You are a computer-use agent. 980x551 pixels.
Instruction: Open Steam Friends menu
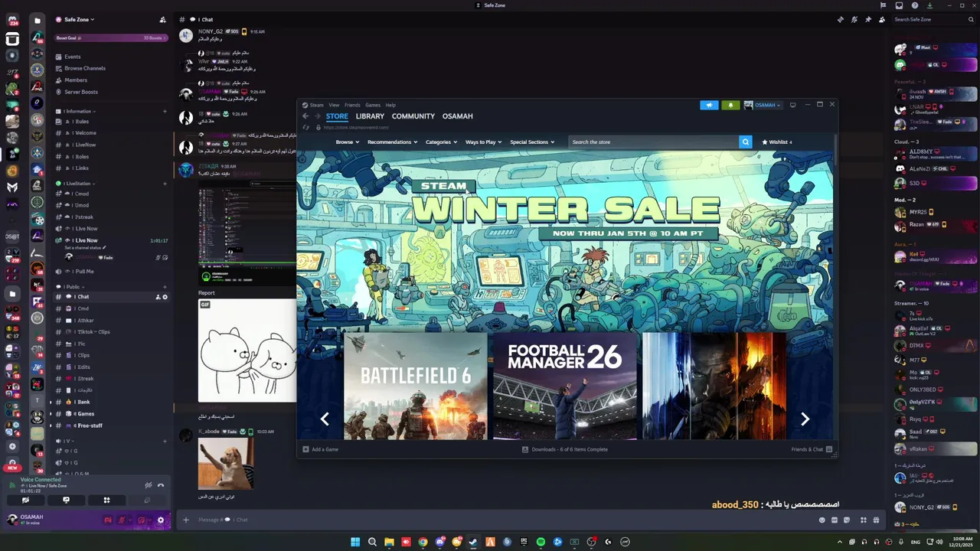(x=352, y=105)
